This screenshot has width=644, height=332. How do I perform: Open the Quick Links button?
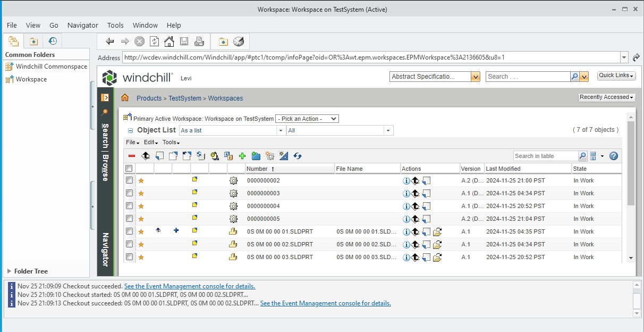616,75
